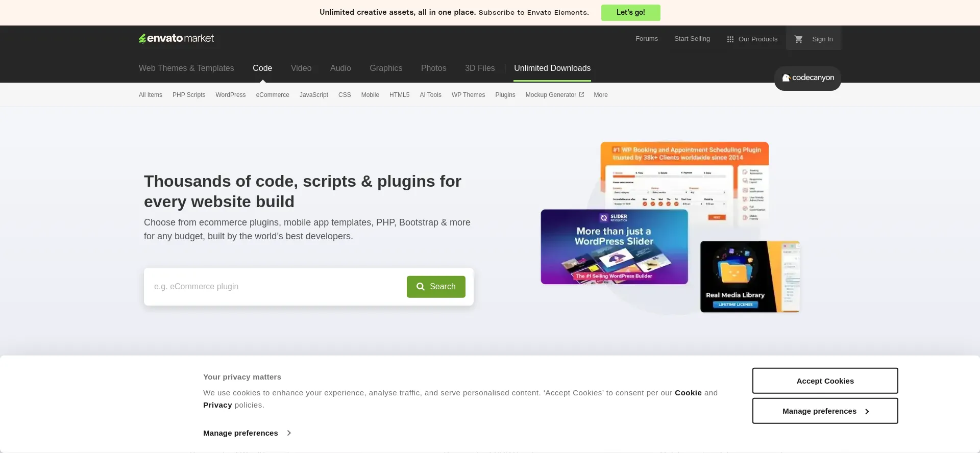The image size is (980, 453).
Task: Click Start Selling link
Action: tap(692, 39)
